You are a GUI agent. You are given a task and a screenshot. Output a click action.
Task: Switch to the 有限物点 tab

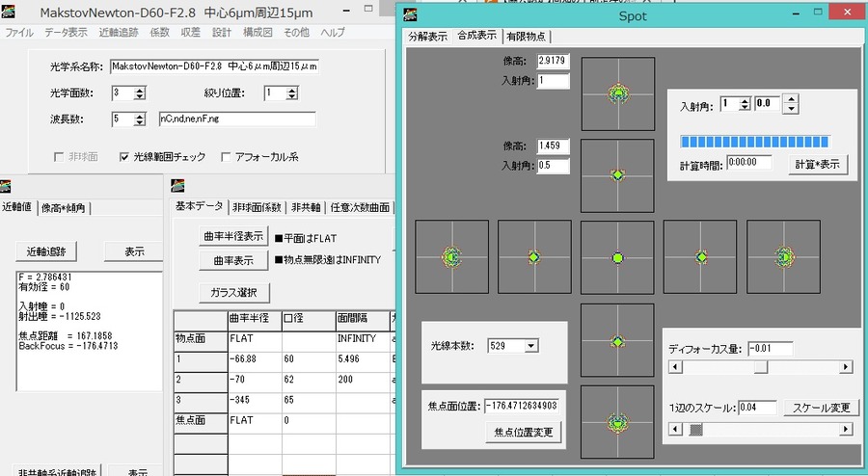(x=526, y=37)
